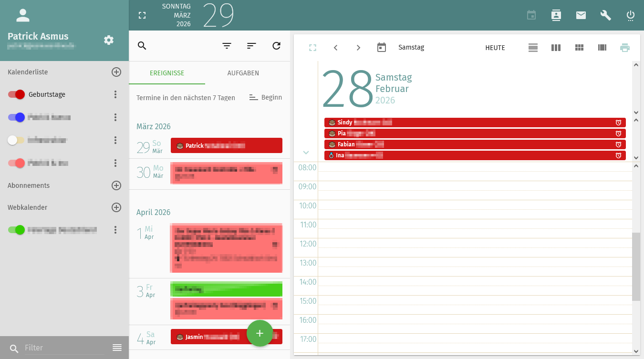Select the Ereignisse tab

click(167, 73)
